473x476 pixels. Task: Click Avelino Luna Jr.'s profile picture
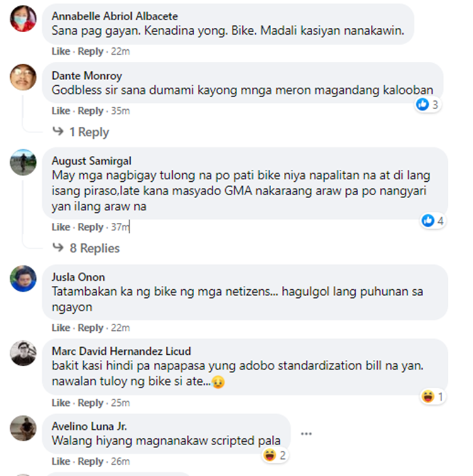(x=23, y=428)
